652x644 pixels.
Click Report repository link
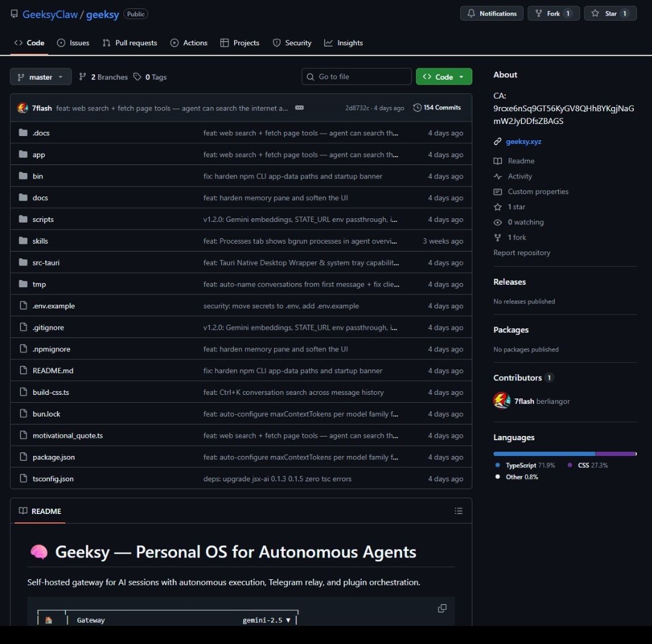click(x=521, y=253)
